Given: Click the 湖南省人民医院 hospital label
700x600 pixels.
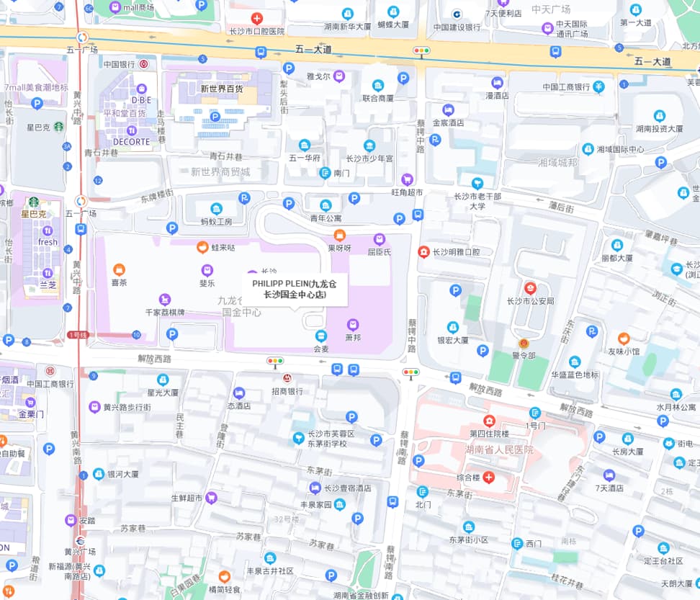Looking at the screenshot, I should point(499,450).
